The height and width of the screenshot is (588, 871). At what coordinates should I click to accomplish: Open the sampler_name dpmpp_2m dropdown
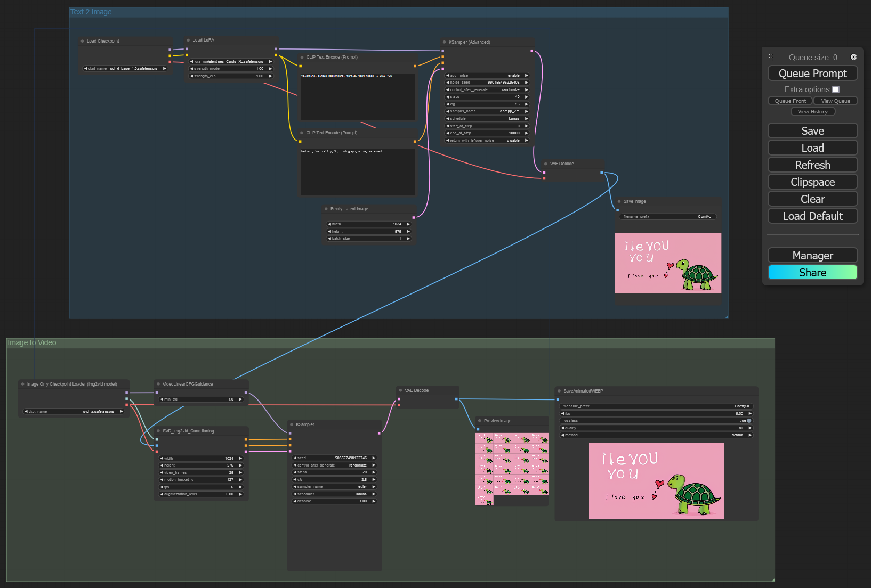click(487, 111)
